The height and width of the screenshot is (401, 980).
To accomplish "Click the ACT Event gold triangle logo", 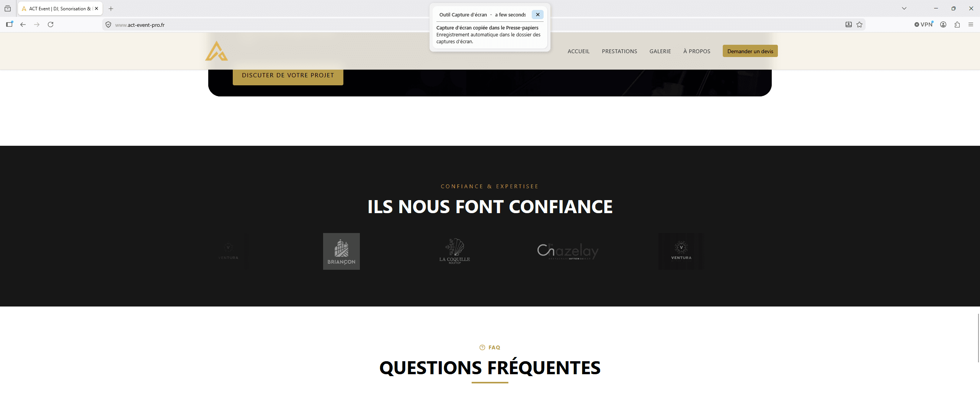I will pyautogui.click(x=217, y=51).
